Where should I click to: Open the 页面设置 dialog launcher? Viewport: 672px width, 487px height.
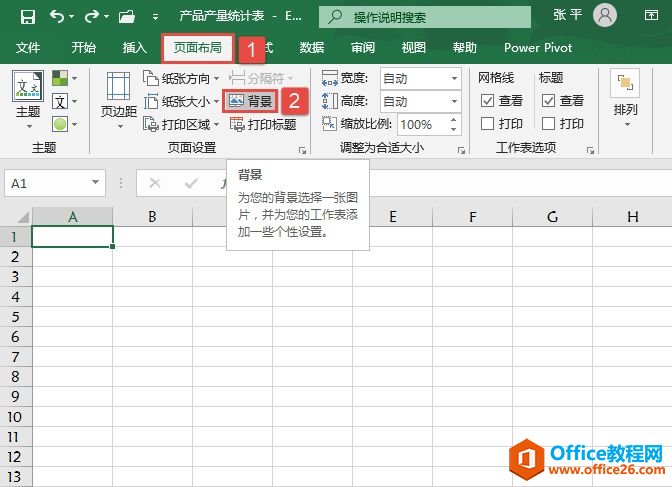click(303, 150)
